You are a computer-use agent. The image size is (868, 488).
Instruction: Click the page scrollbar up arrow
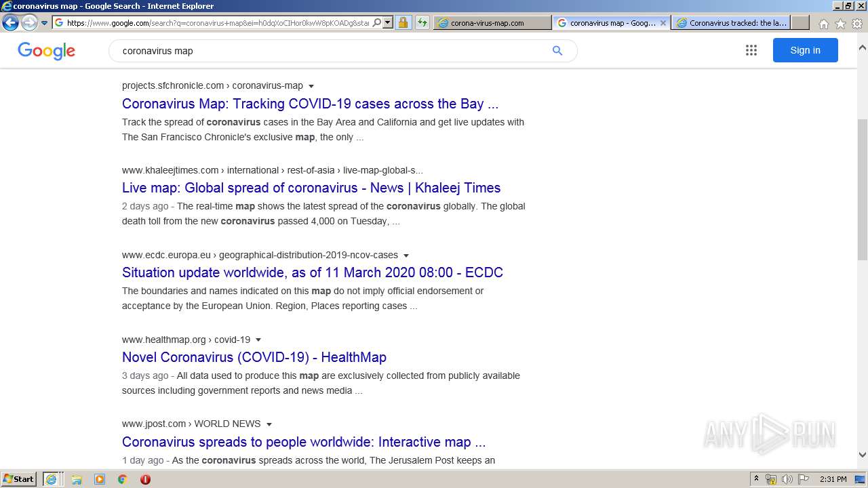862,47
